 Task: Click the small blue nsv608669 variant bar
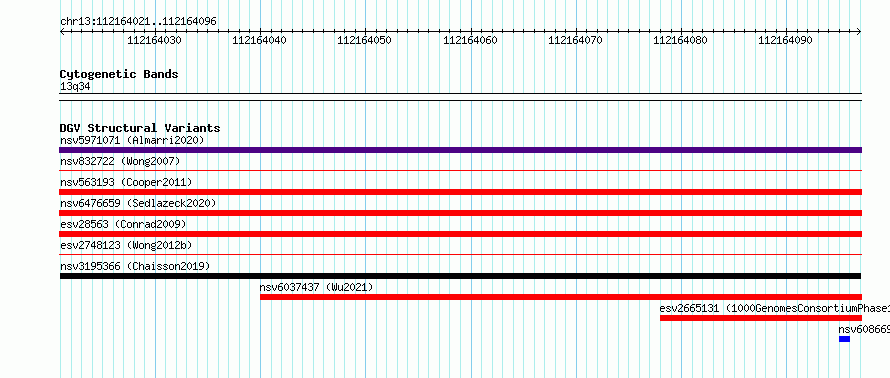tap(845, 339)
